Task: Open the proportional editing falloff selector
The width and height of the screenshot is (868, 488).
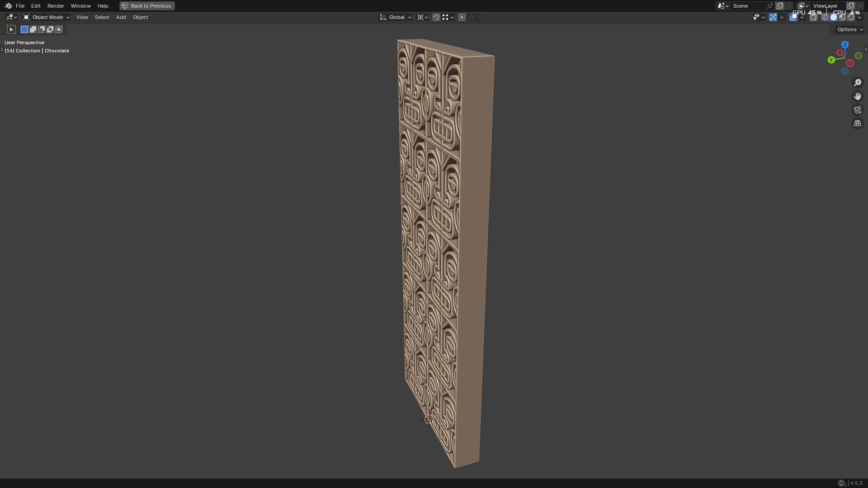Action: pyautogui.click(x=474, y=17)
